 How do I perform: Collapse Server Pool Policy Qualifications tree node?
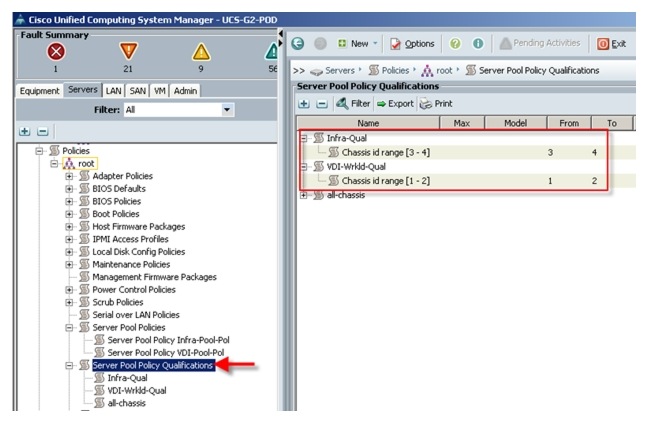coord(69,366)
